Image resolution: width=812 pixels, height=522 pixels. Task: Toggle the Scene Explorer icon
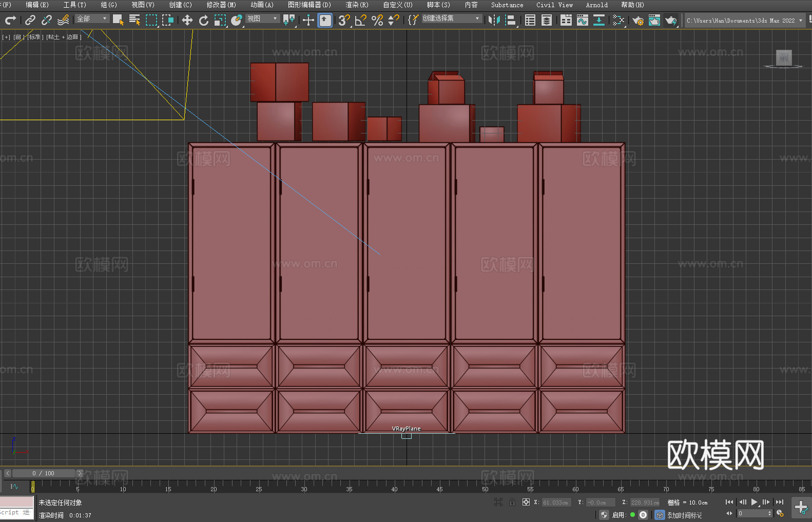pyautogui.click(x=530, y=20)
